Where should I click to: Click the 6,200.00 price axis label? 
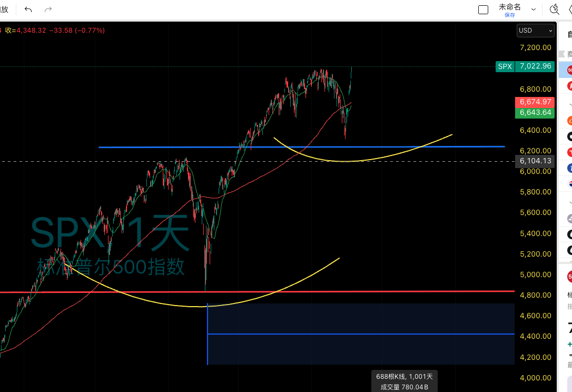(535, 151)
